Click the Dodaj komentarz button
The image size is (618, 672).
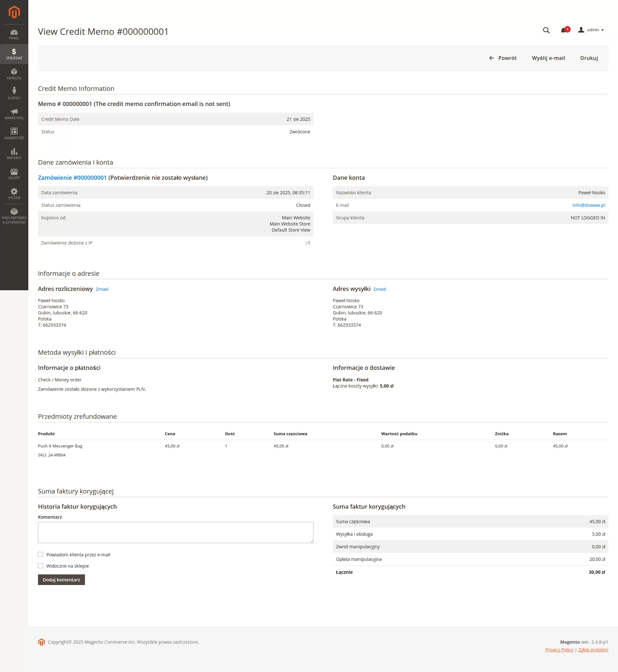pos(61,580)
